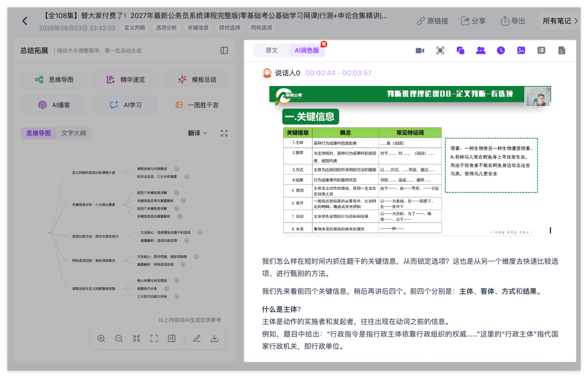Select node 关键信息分析：八大核心要素
The image size is (588, 378).
click(x=94, y=205)
